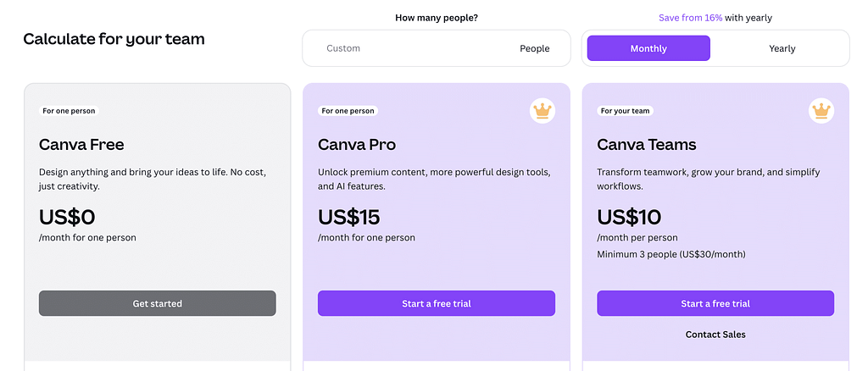Click the Canva Teams plan title
868x371 pixels.
(x=647, y=145)
